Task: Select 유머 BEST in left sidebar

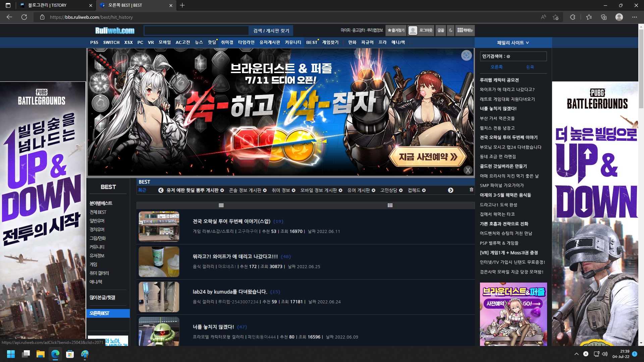Action: click(x=97, y=221)
